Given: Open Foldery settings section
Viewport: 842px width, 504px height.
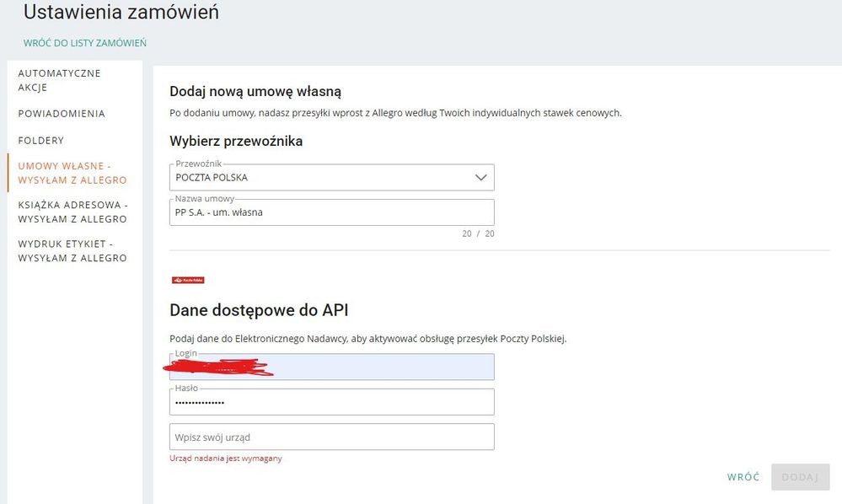Looking at the screenshot, I should pyautogui.click(x=40, y=141).
